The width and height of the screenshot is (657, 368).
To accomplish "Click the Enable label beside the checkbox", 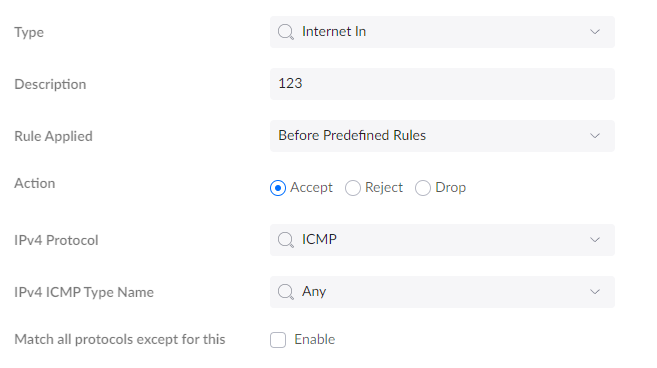I will (x=315, y=339).
